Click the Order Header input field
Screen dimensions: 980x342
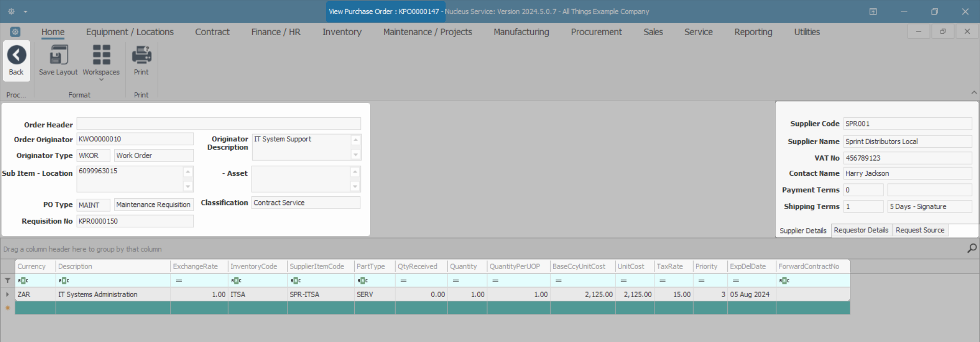tap(218, 124)
